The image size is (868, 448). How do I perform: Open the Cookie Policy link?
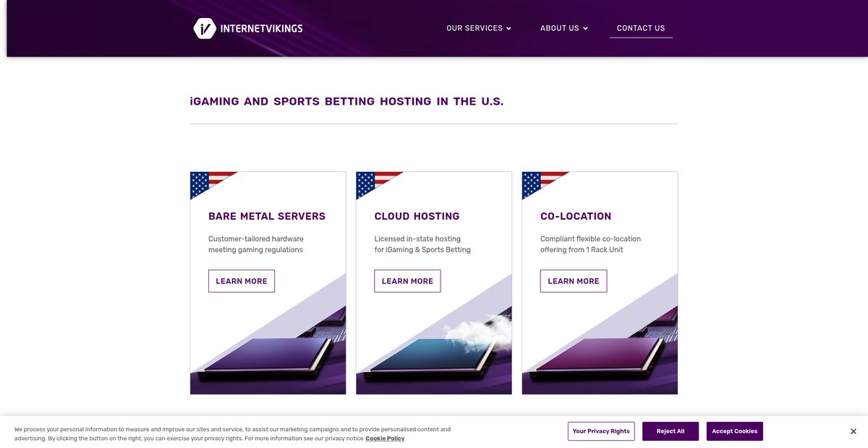pos(385,439)
